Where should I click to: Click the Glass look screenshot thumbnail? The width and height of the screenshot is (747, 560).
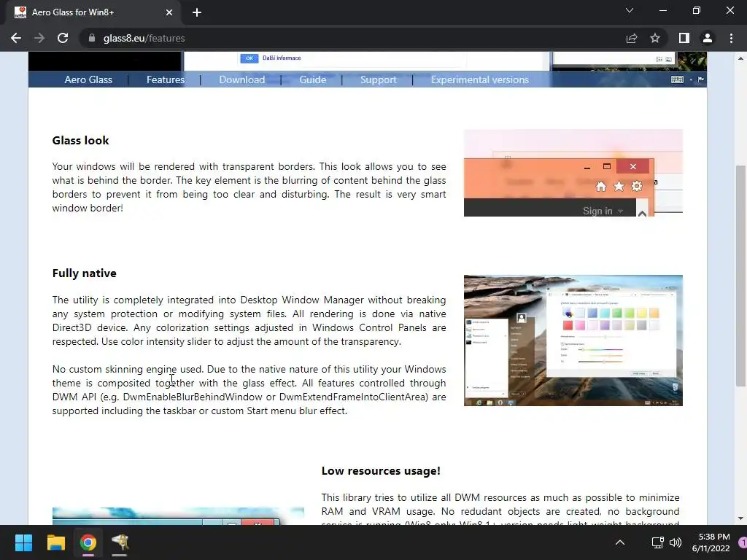(573, 173)
